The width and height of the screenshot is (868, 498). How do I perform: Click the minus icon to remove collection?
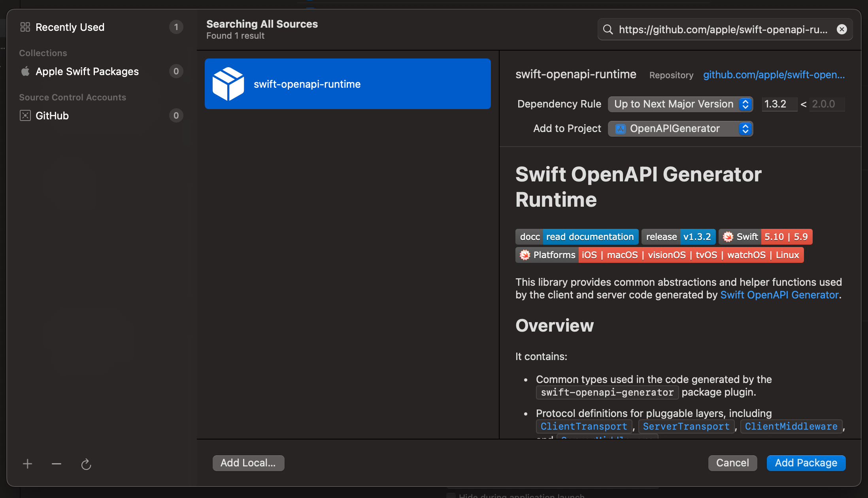pos(57,464)
